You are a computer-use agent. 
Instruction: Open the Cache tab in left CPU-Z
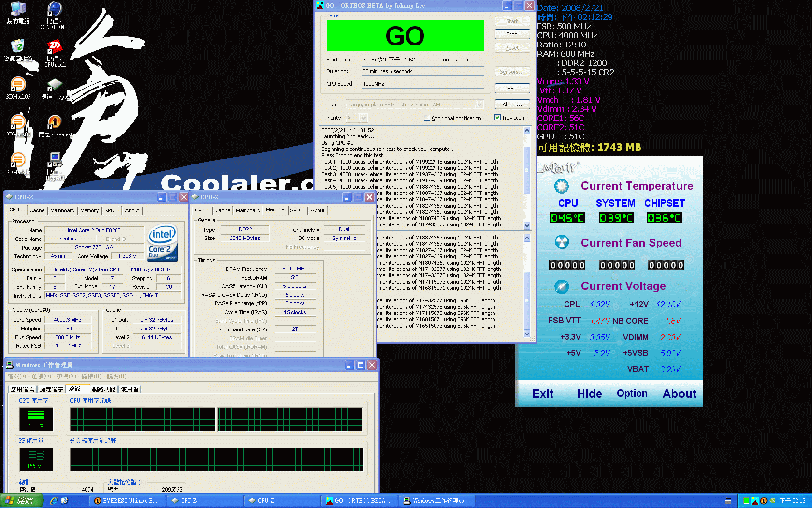(37, 210)
